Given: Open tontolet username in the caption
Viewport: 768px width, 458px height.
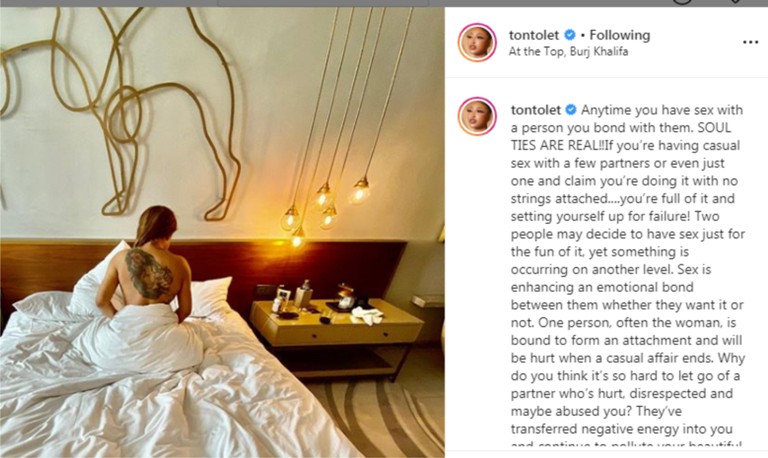Looking at the screenshot, I should pos(536,110).
